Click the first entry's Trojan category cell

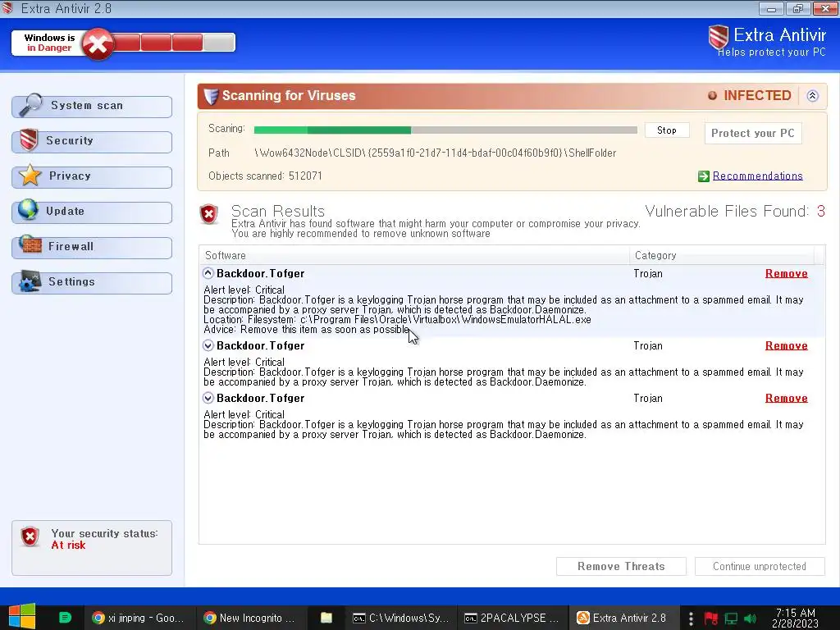(x=648, y=274)
